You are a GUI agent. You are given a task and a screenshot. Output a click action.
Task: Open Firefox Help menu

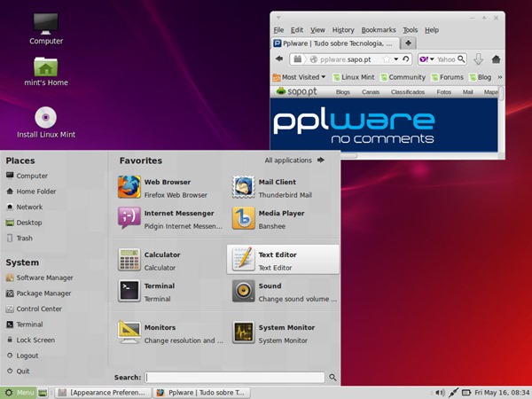[432, 30]
